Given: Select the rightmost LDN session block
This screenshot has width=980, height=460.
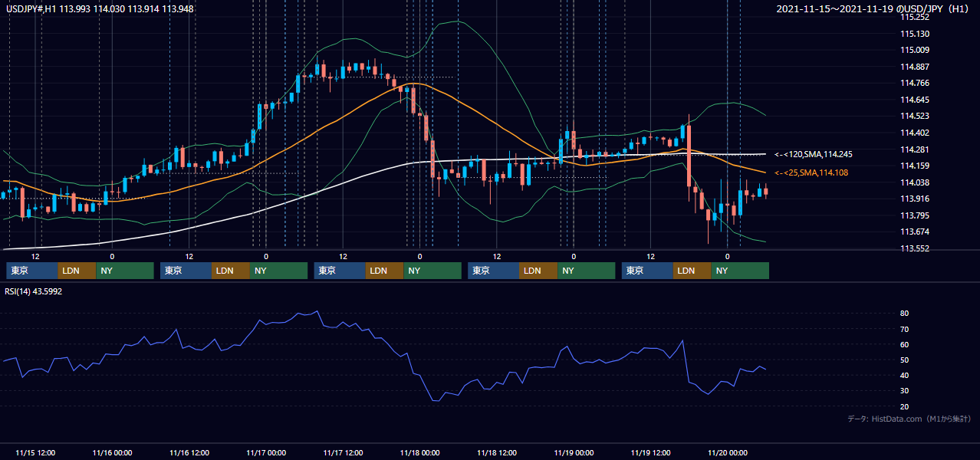Looking at the screenshot, I should click(x=693, y=271).
